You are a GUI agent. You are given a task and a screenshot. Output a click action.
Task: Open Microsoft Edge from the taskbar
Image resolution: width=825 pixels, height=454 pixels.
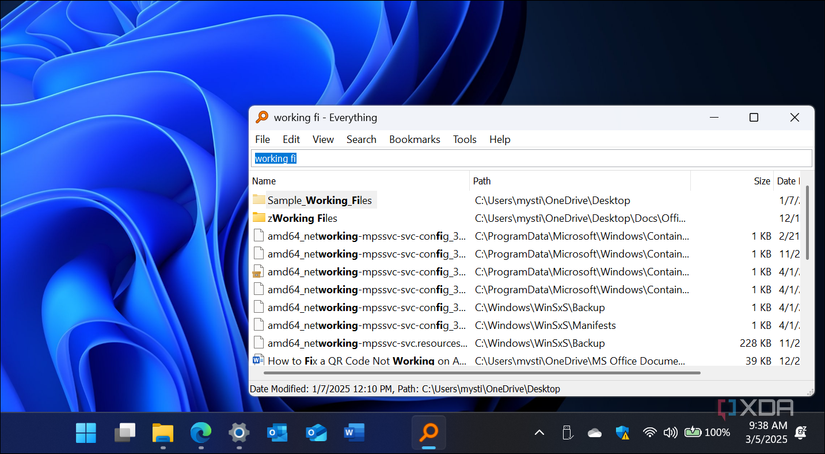tap(200, 433)
